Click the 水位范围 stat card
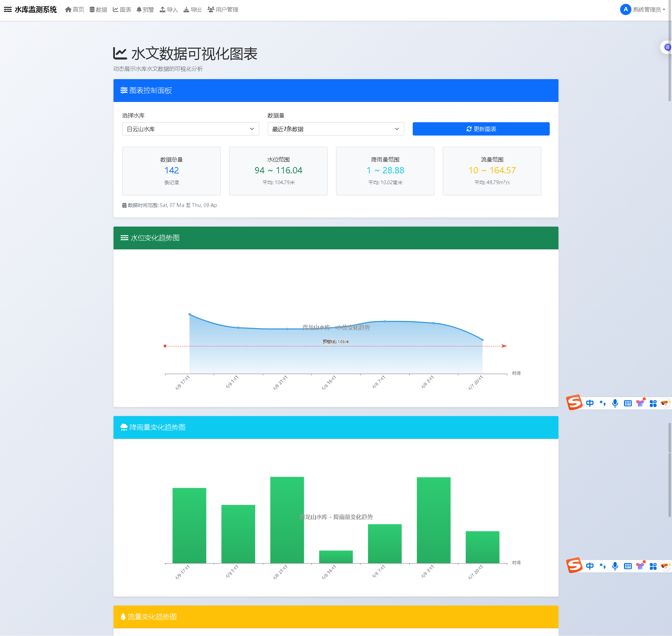 (278, 171)
